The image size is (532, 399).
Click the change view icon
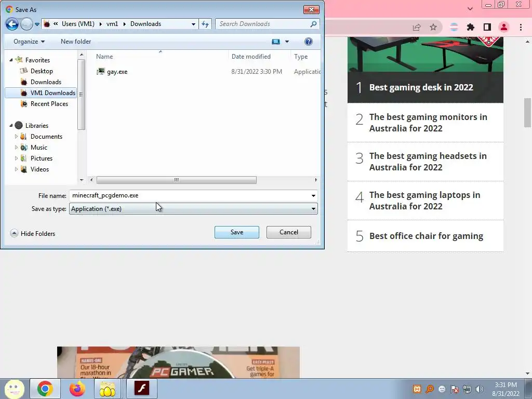coord(276,42)
